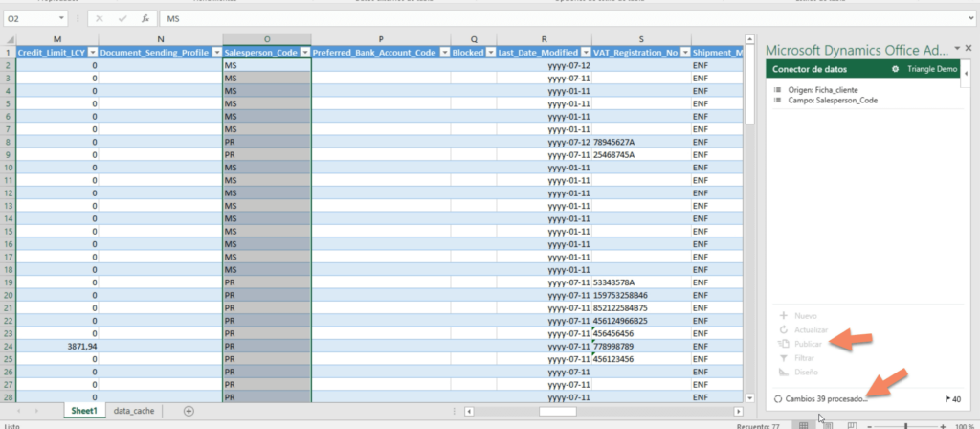Viewport: 980px width, 429px height.
Task: Open the add-in settings gear icon
Action: click(x=895, y=70)
